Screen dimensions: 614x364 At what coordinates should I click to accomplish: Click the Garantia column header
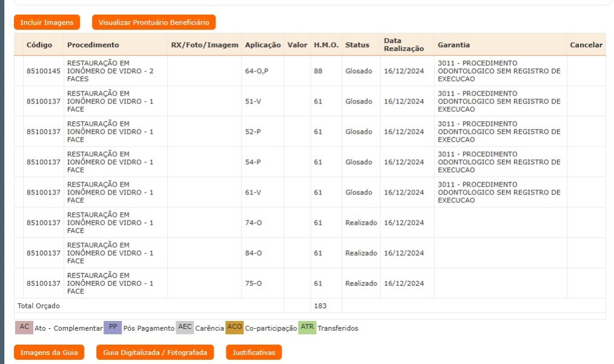tap(454, 45)
